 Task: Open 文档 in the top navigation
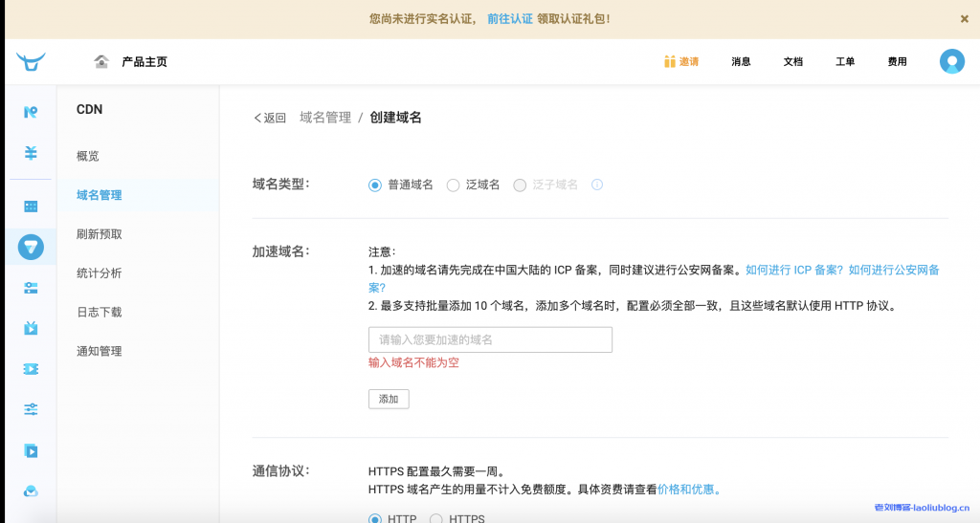pos(792,62)
